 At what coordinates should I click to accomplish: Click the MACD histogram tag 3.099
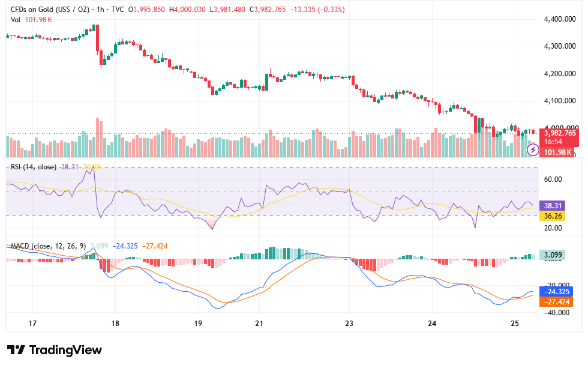[553, 255]
